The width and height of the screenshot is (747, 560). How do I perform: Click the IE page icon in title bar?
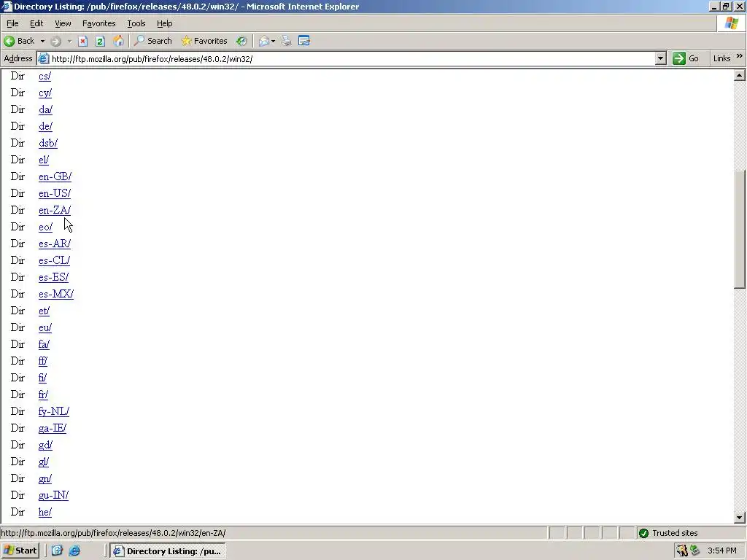tap(6, 6)
